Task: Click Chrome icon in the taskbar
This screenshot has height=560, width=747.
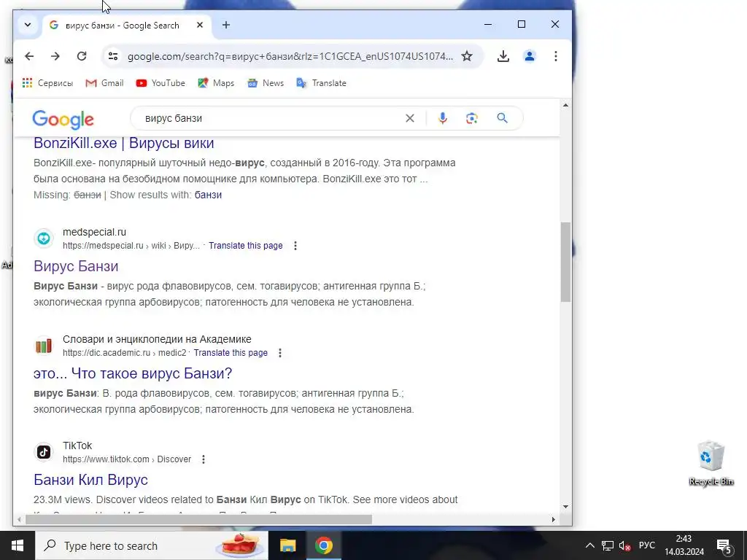Action: pyautogui.click(x=323, y=545)
